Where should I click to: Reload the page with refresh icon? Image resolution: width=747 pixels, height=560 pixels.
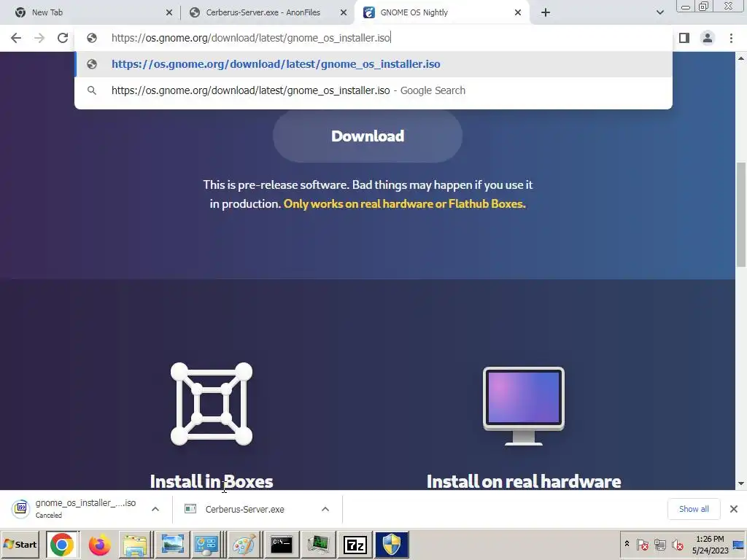pyautogui.click(x=63, y=38)
